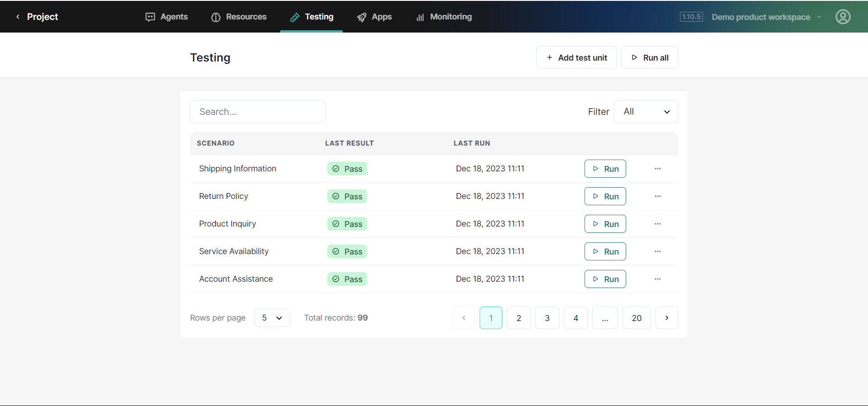Open more options for Shipping Information

pos(657,169)
